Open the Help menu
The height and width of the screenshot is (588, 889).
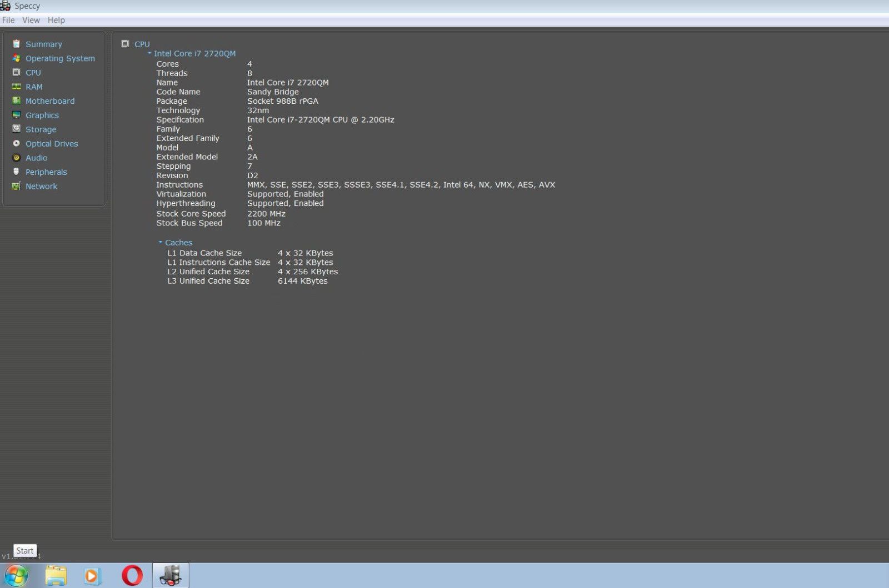click(x=56, y=20)
